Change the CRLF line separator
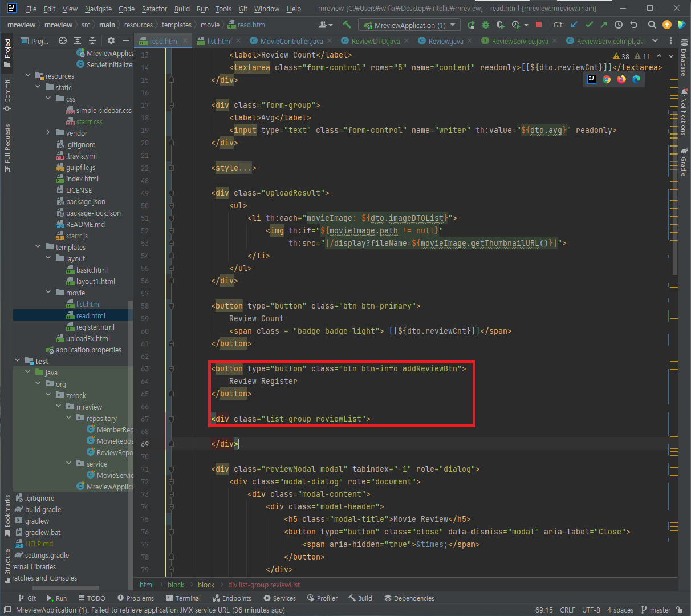The height and width of the screenshot is (616, 691). pos(567,610)
